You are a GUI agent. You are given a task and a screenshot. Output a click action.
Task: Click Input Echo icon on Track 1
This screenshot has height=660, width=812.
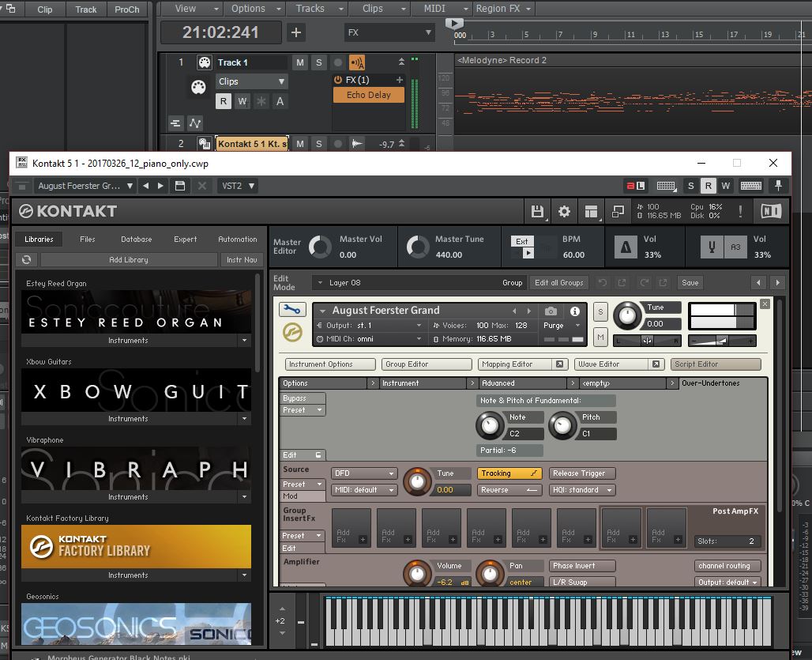point(357,62)
